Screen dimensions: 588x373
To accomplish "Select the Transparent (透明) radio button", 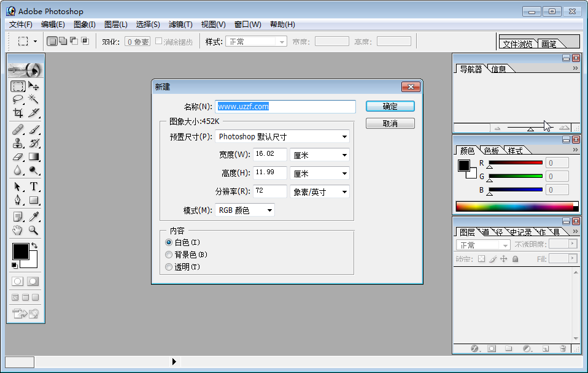I will click(x=169, y=267).
